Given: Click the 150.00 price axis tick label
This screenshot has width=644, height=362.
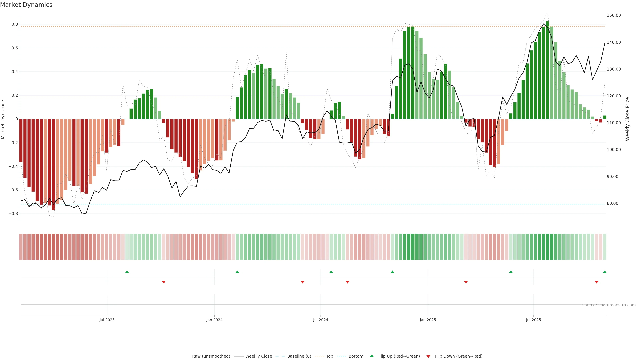Looking at the screenshot, I should 614,15.
